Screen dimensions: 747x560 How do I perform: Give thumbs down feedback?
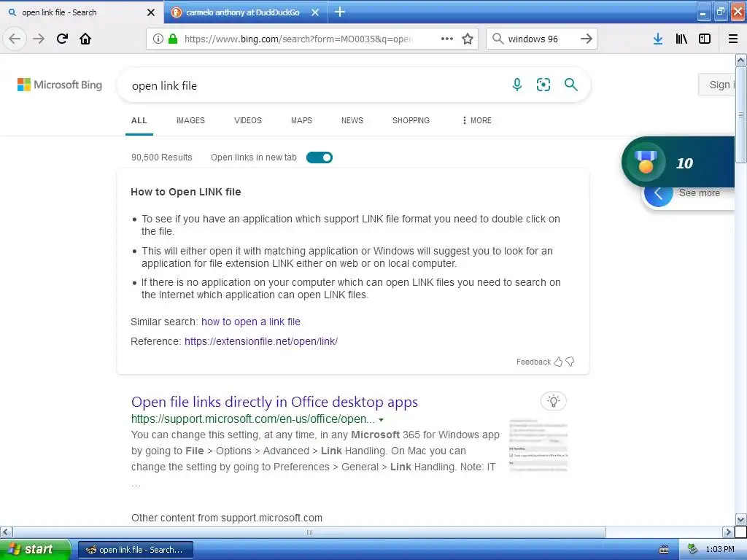[x=570, y=362]
